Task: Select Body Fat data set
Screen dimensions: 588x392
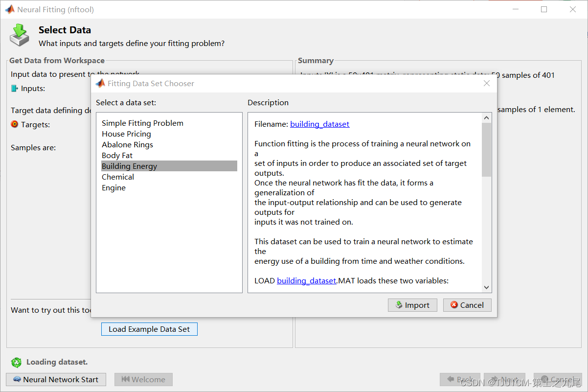Action: click(x=169, y=156)
